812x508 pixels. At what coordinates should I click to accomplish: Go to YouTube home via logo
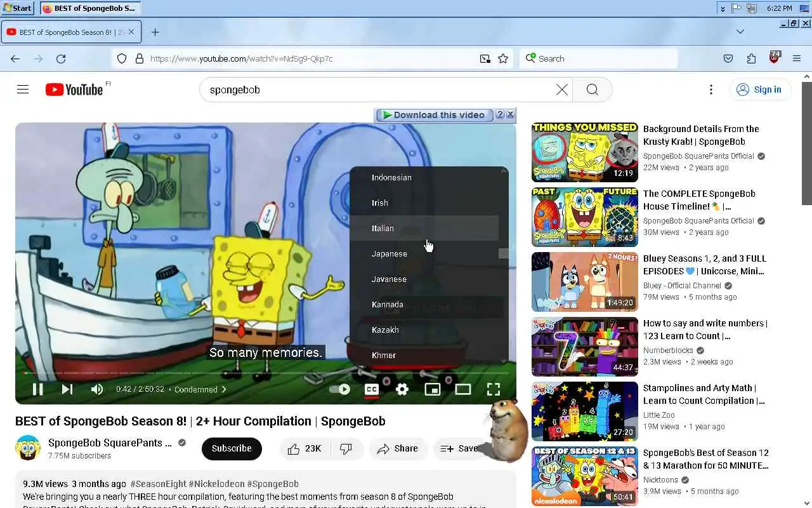point(74,90)
